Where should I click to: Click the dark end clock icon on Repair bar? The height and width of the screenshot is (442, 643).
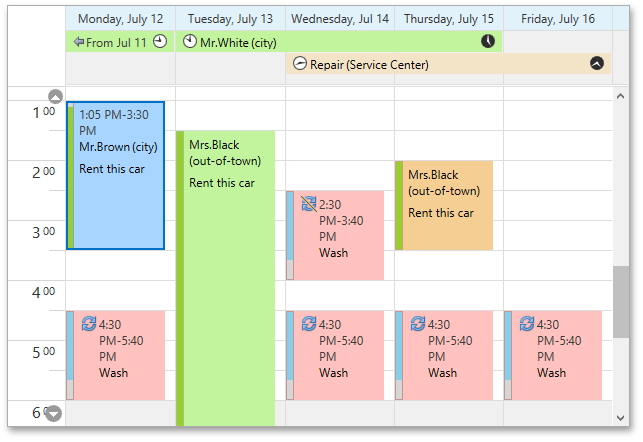point(597,63)
